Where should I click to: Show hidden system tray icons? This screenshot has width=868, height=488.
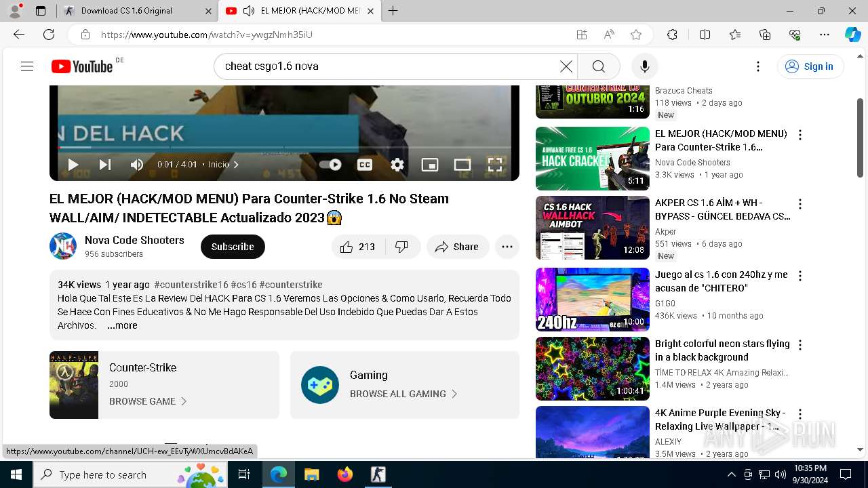point(731,474)
